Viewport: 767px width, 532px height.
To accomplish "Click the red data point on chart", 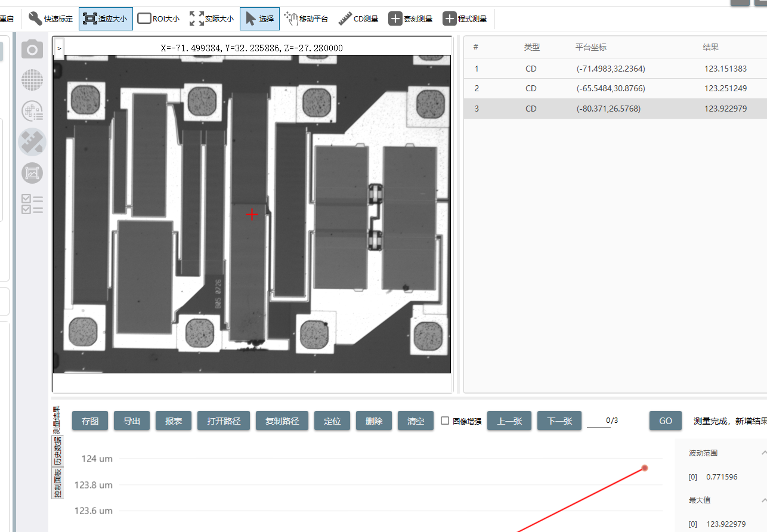I will [645, 468].
